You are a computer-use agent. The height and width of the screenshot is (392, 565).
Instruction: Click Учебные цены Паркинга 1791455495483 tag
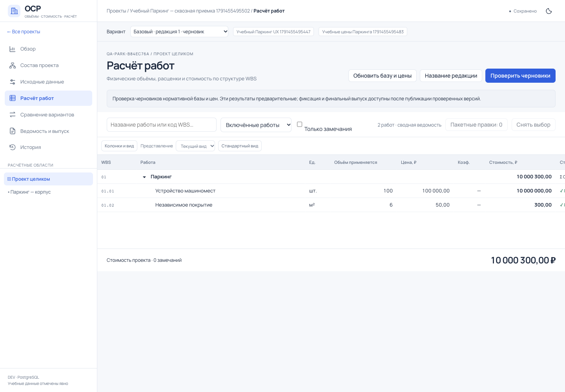click(363, 32)
